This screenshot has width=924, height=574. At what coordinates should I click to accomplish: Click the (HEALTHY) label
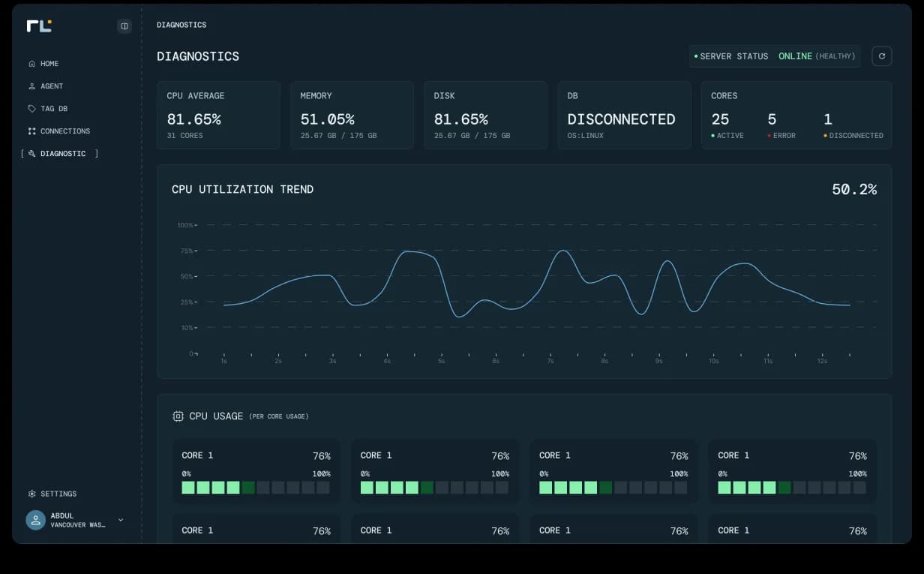835,56
